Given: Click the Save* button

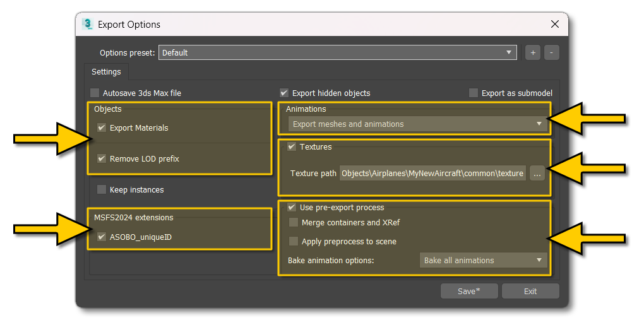Looking at the screenshot, I should point(469,291).
